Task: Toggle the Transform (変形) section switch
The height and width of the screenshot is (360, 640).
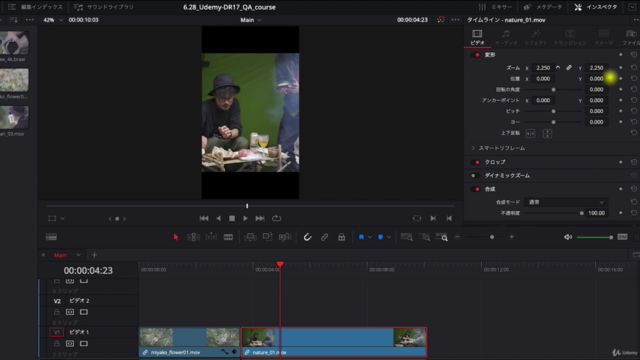Action: (476, 55)
